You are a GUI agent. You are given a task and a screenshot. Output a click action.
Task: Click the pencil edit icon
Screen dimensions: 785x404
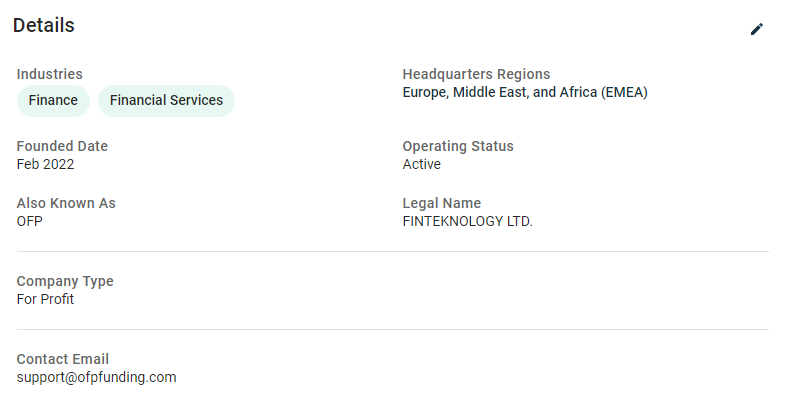pyautogui.click(x=756, y=29)
